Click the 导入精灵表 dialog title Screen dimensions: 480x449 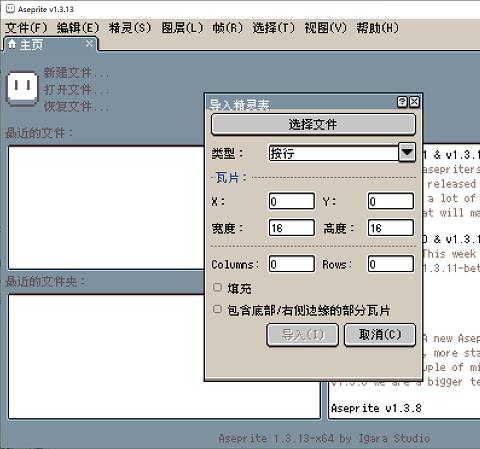coord(239,105)
